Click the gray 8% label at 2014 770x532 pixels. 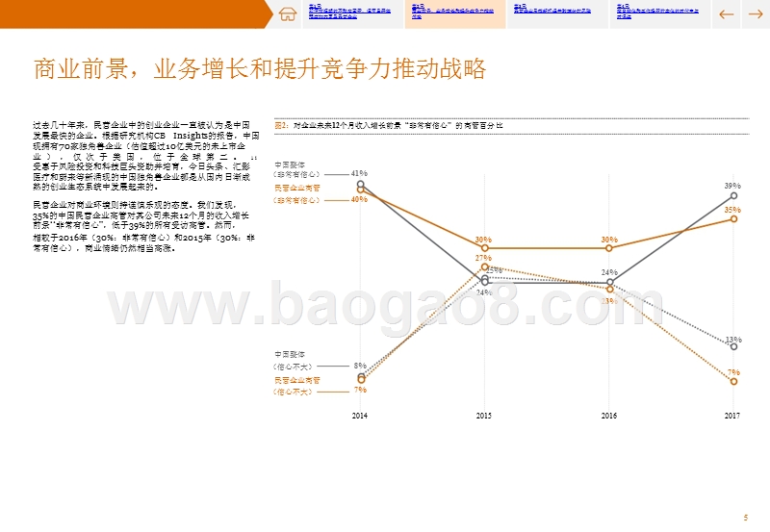[x=360, y=366]
